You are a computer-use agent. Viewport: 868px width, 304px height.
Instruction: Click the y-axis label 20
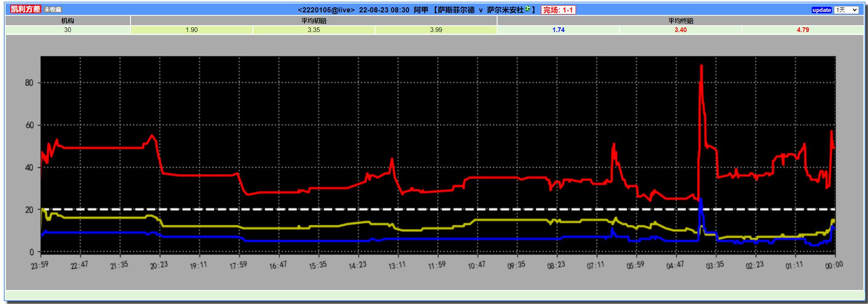(29, 210)
